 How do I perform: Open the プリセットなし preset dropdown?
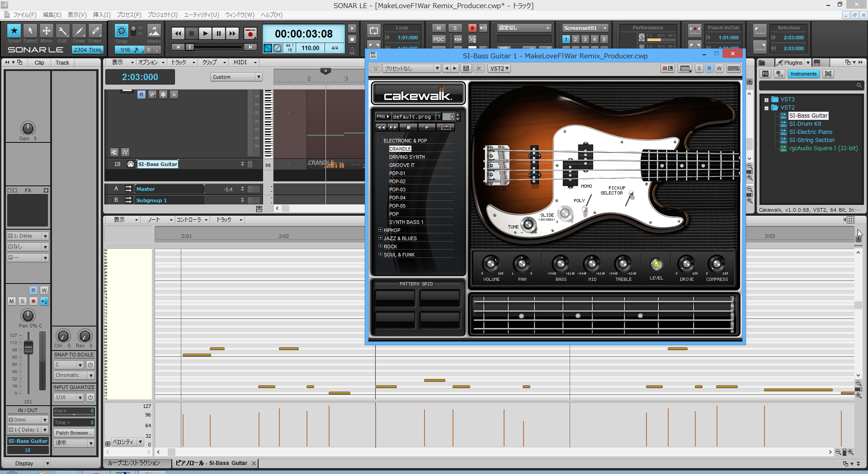coord(411,68)
